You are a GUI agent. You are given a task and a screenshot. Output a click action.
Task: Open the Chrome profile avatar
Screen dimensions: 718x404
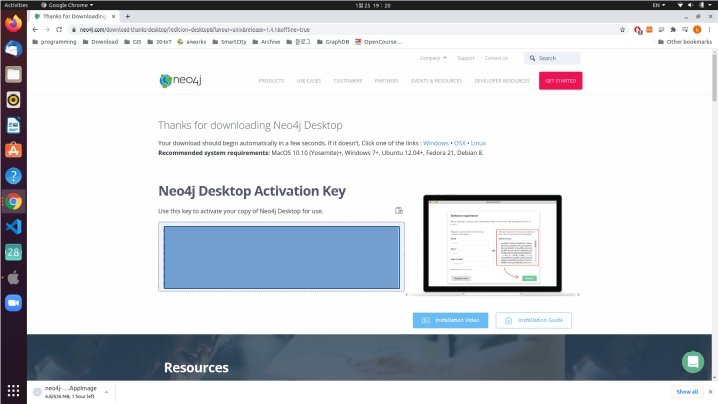pyautogui.click(x=697, y=29)
